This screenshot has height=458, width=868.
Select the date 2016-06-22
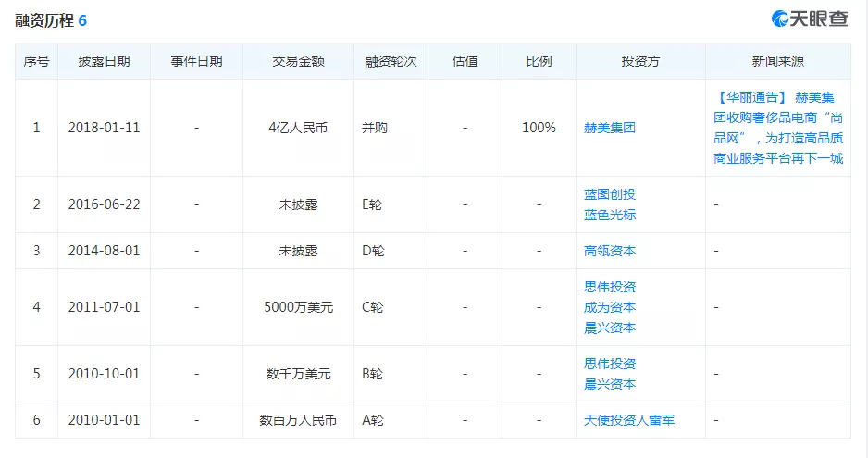[x=104, y=204]
